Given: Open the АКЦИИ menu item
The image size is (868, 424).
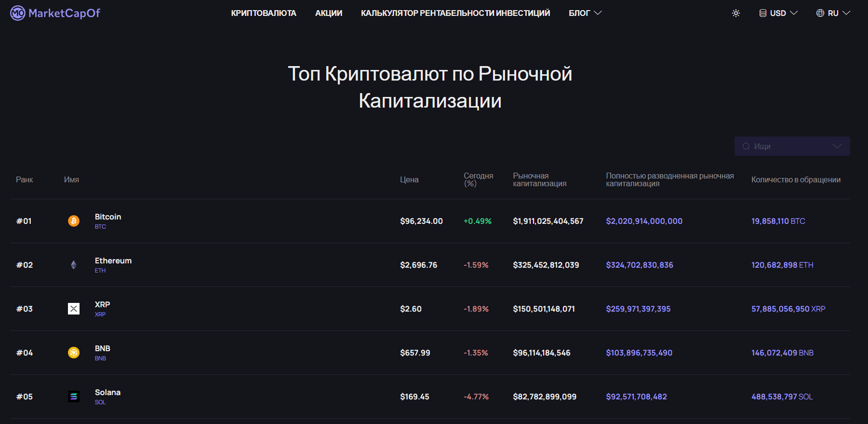Looking at the screenshot, I should click(x=329, y=13).
